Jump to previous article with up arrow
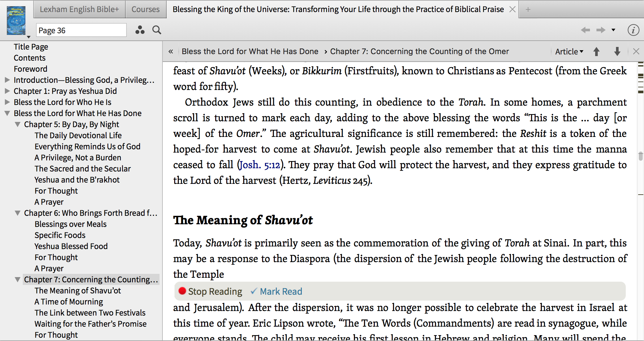This screenshot has width=644, height=341. click(x=596, y=52)
